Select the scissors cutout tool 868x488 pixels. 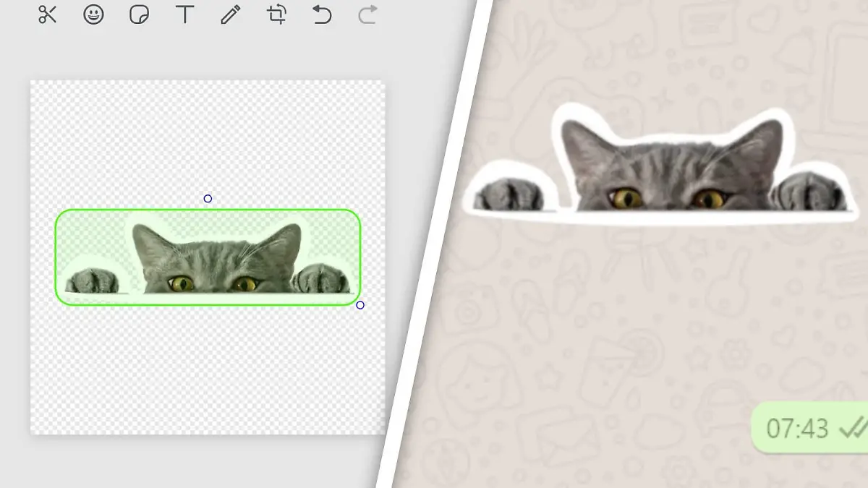[47, 14]
